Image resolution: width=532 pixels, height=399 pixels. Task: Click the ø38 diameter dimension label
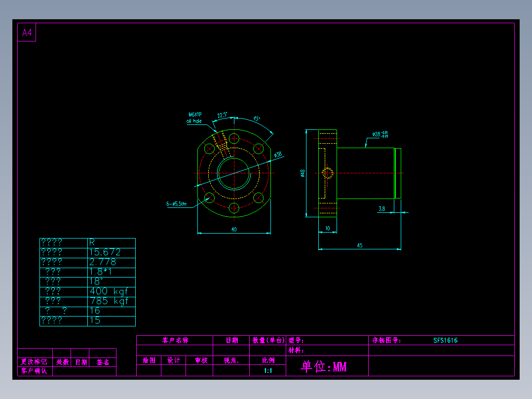(x=278, y=155)
